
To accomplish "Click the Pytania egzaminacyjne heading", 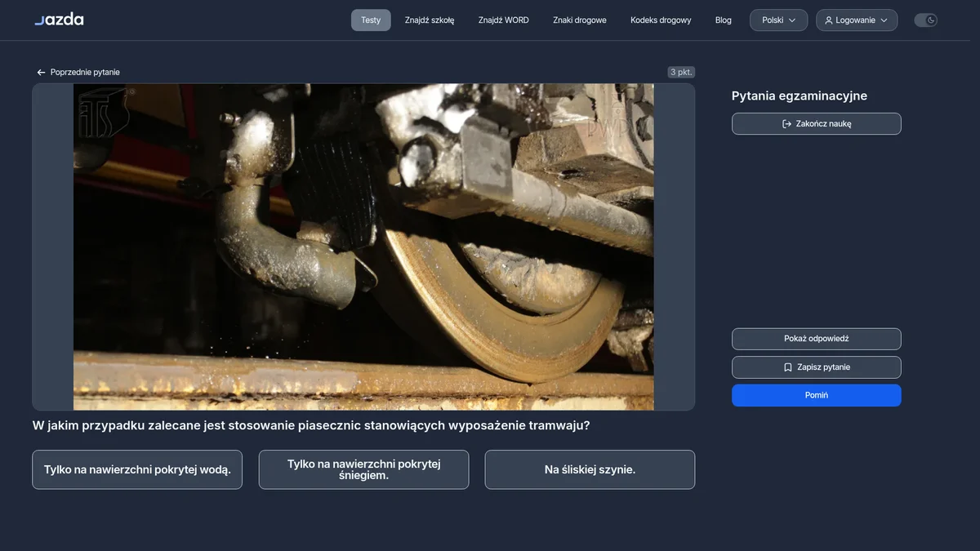I will pyautogui.click(x=800, y=96).
